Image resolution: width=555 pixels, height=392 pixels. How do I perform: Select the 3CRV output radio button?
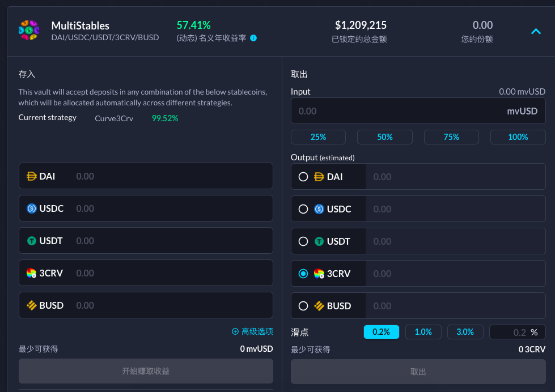303,274
